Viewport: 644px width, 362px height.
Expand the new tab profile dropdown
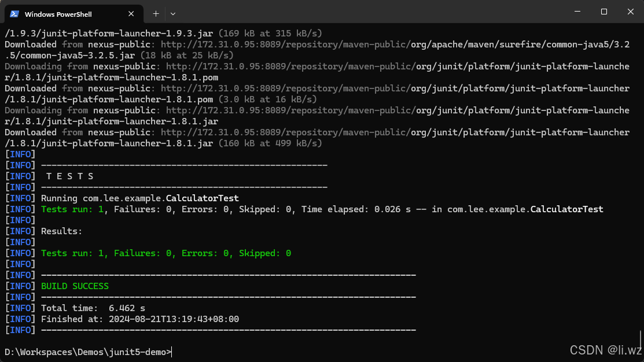pyautogui.click(x=172, y=13)
